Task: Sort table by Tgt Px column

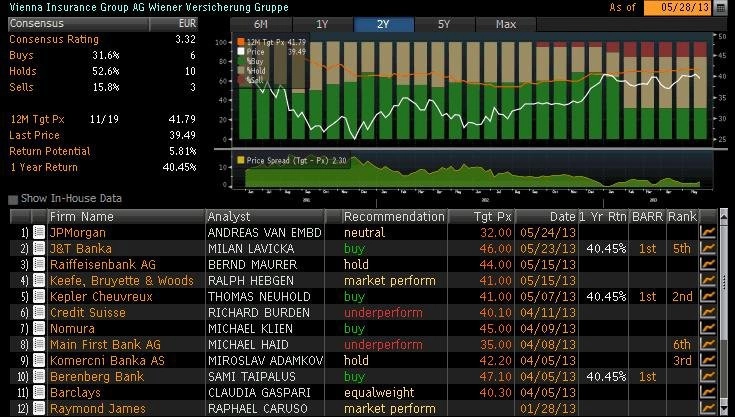Action: pyautogui.click(x=481, y=216)
